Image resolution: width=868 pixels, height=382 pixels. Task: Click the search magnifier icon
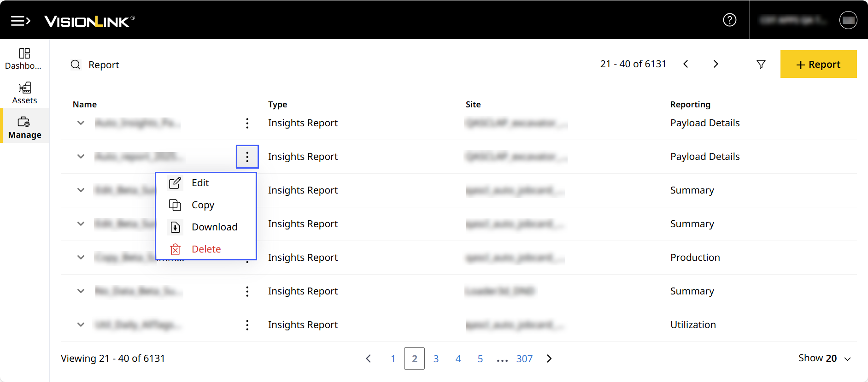point(76,65)
